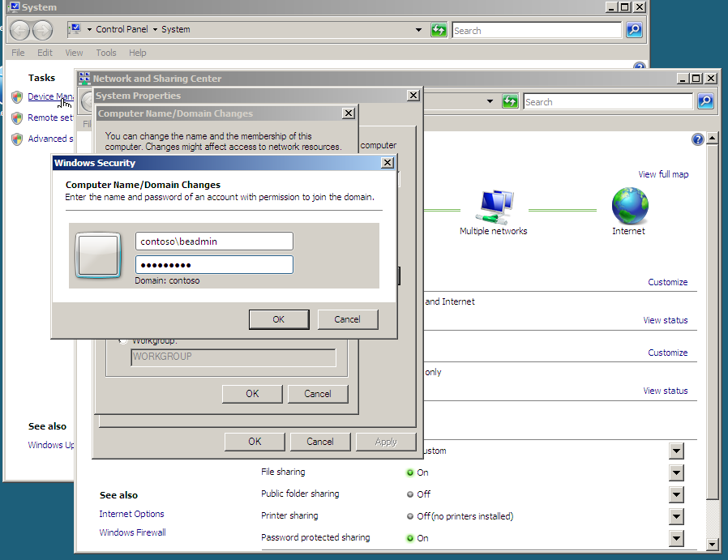Click scroll down arrow in Network Center
Image resolution: width=728 pixels, height=560 pixels.
point(713,545)
